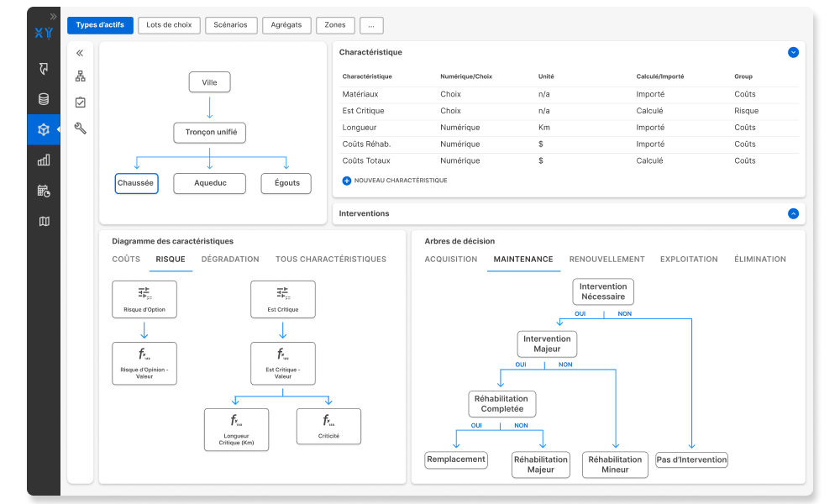Collapse the Charactéristique panel chevron
The height and width of the screenshot is (504, 840).
(794, 52)
